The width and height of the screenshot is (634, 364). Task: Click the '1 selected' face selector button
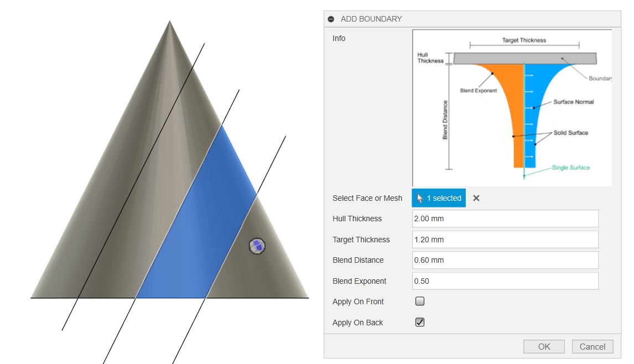pyautogui.click(x=439, y=198)
